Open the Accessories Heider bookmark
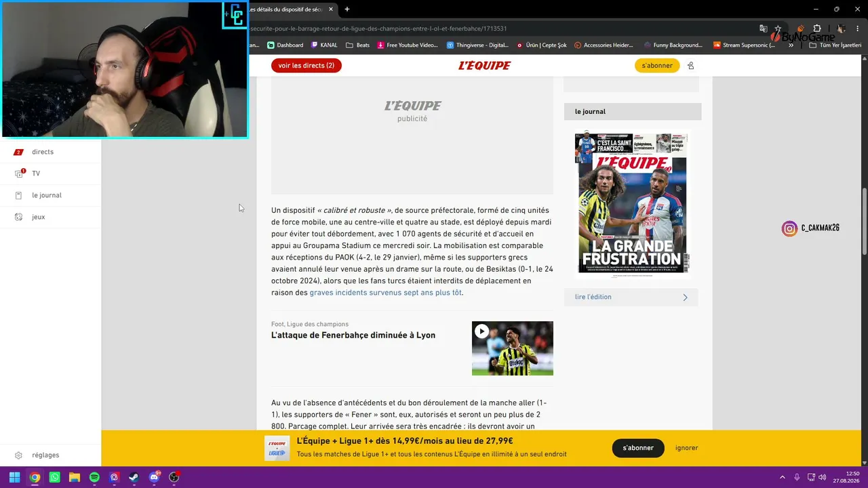Image resolution: width=868 pixels, height=488 pixels. pos(604,45)
